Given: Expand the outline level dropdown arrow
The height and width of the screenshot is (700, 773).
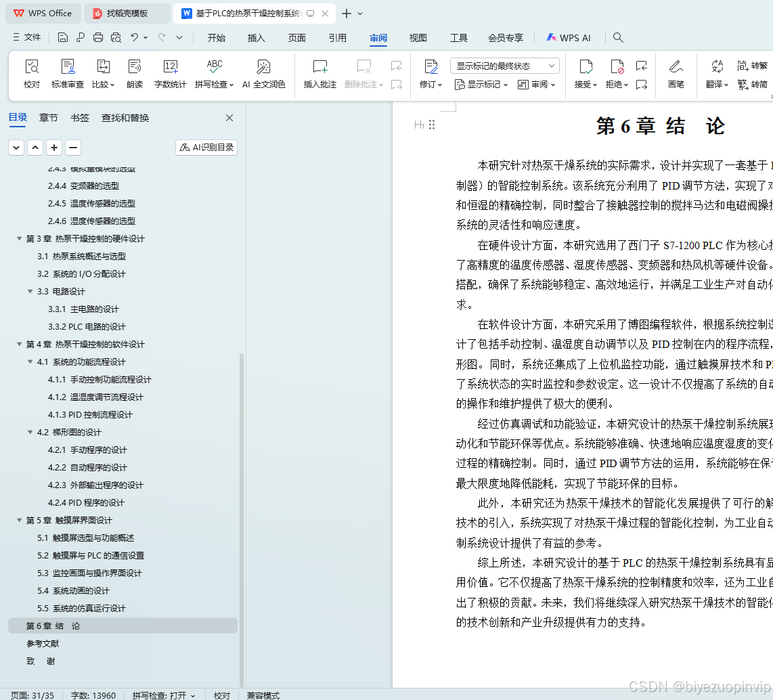Looking at the screenshot, I should point(16,148).
